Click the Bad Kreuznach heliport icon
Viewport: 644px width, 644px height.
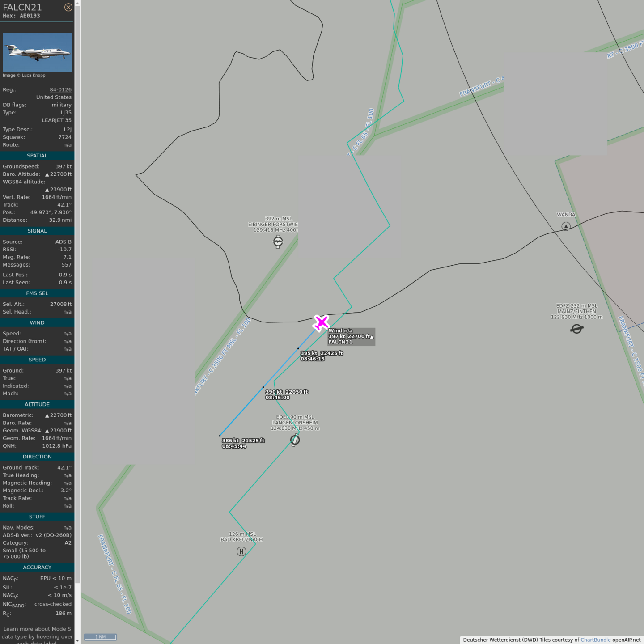coord(241,551)
